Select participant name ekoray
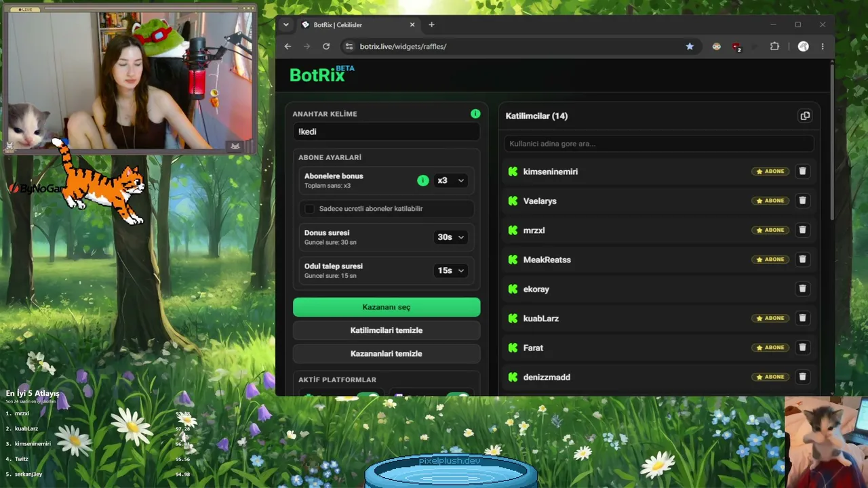The height and width of the screenshot is (488, 868). [536, 289]
